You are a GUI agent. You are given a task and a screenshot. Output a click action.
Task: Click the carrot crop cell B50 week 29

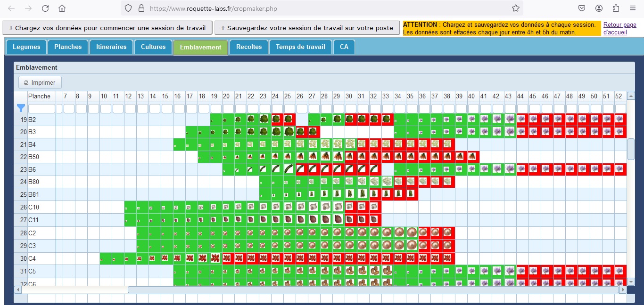(x=339, y=156)
